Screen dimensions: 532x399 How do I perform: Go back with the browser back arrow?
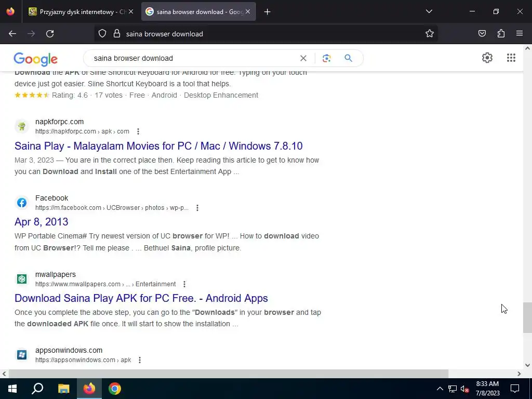point(12,34)
